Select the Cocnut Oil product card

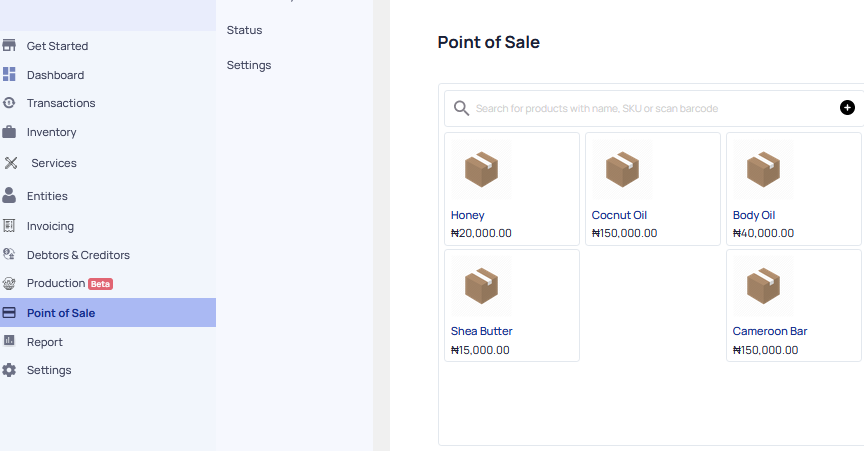tap(653, 189)
